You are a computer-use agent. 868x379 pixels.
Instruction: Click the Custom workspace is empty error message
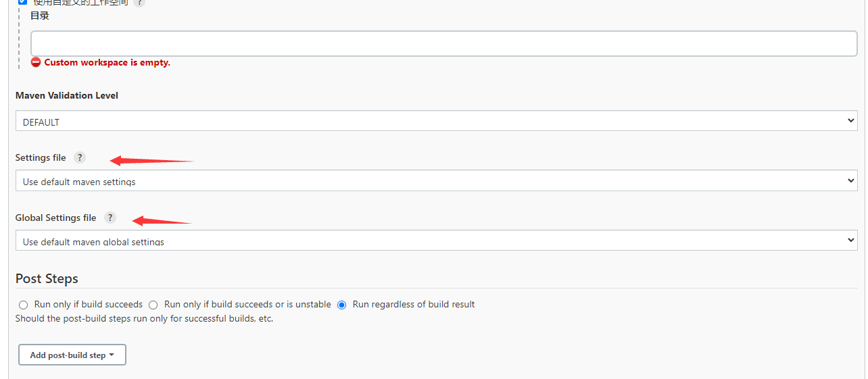click(107, 62)
